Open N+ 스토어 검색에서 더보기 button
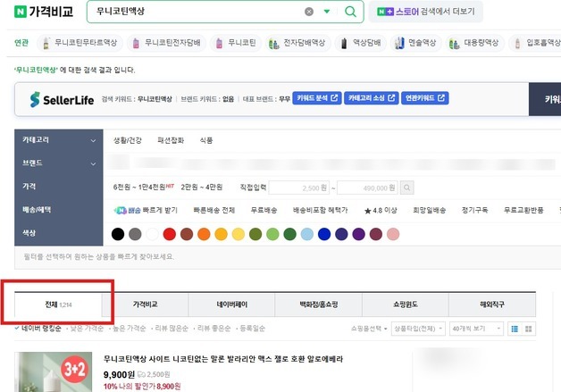Viewport: 561px width, 392px height. coord(426,12)
